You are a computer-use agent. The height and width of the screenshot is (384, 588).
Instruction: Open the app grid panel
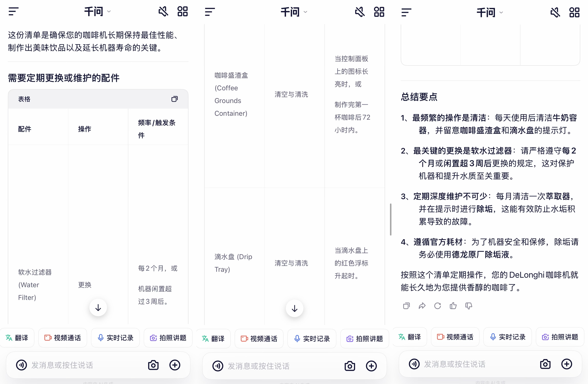(x=183, y=11)
